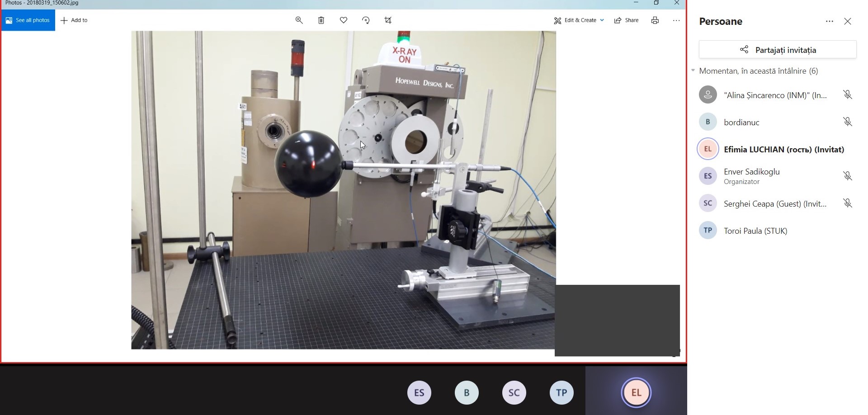This screenshot has width=868, height=415.
Task: Click the zoom magnifier icon
Action: pyautogui.click(x=299, y=20)
